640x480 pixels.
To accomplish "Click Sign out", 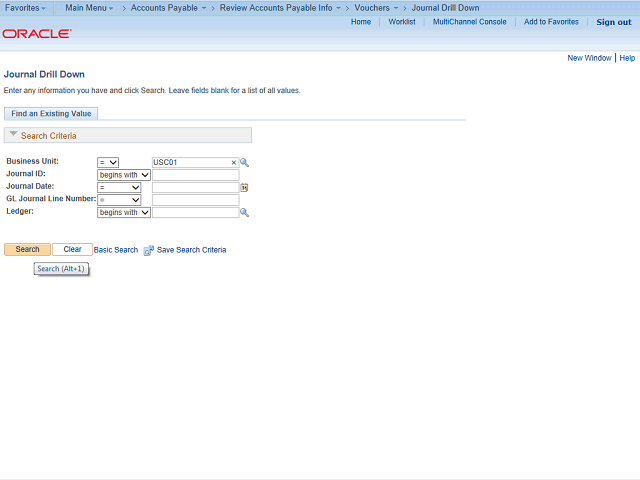I will [x=613, y=22].
